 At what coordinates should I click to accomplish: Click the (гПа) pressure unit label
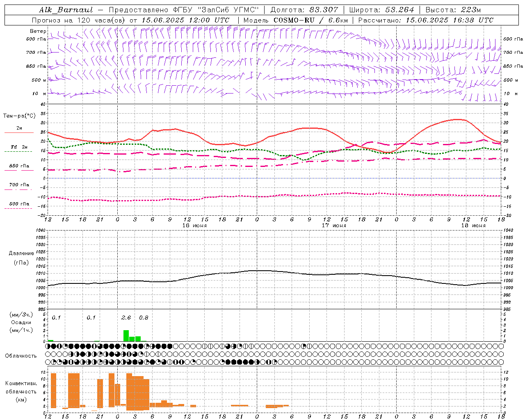[21, 263]
